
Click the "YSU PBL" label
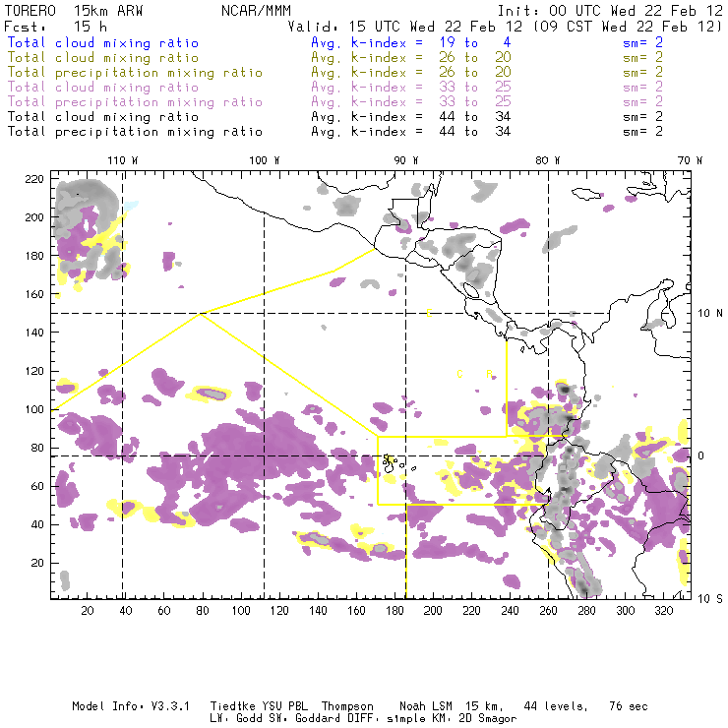click(284, 706)
